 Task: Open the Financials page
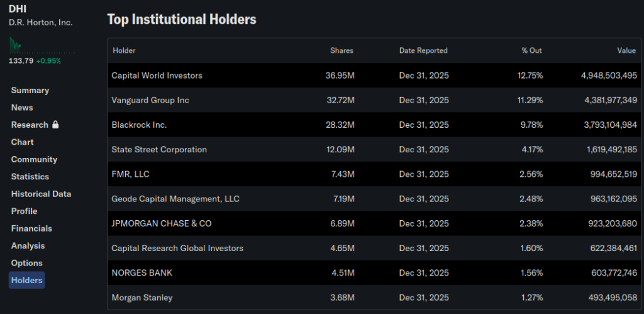[31, 228]
